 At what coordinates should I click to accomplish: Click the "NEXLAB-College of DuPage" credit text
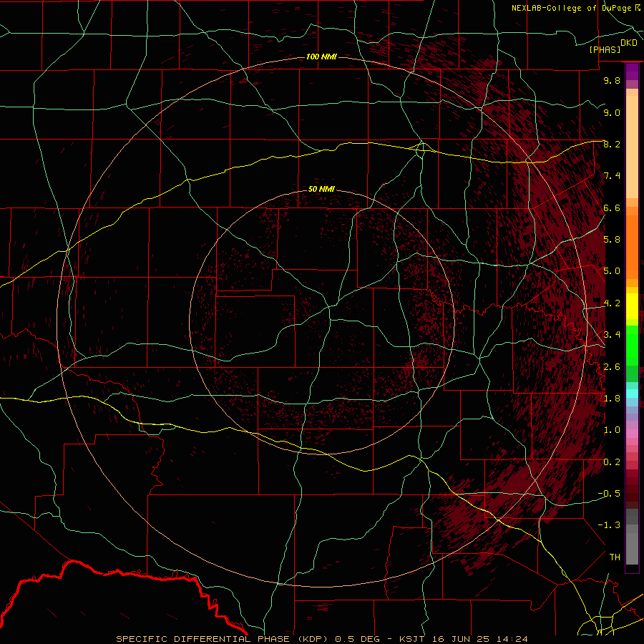point(571,8)
